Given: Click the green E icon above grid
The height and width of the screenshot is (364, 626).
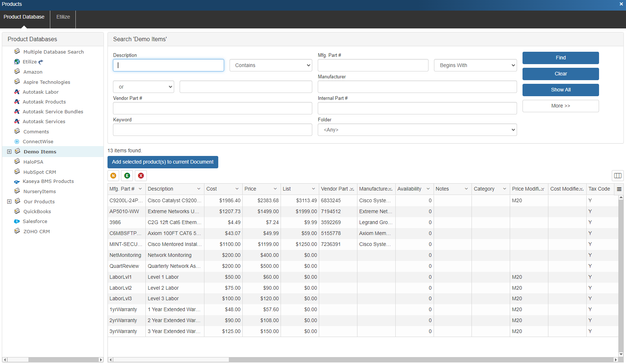Looking at the screenshot, I should point(127,176).
